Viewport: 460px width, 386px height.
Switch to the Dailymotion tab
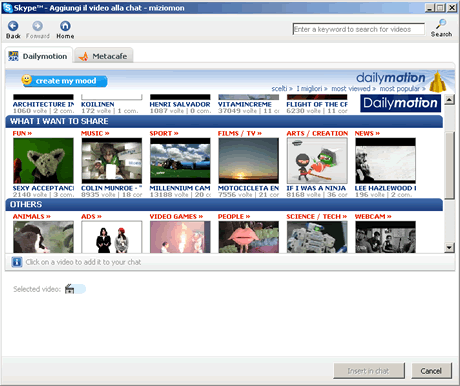tap(39, 56)
